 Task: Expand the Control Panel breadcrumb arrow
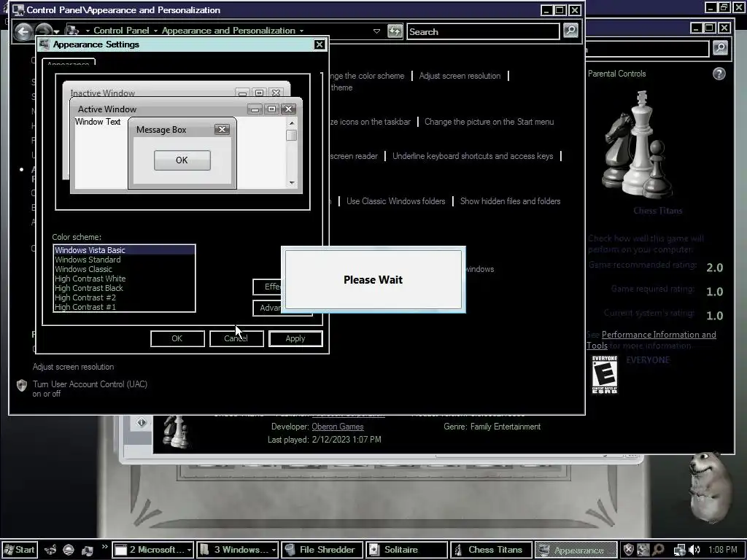click(x=155, y=31)
